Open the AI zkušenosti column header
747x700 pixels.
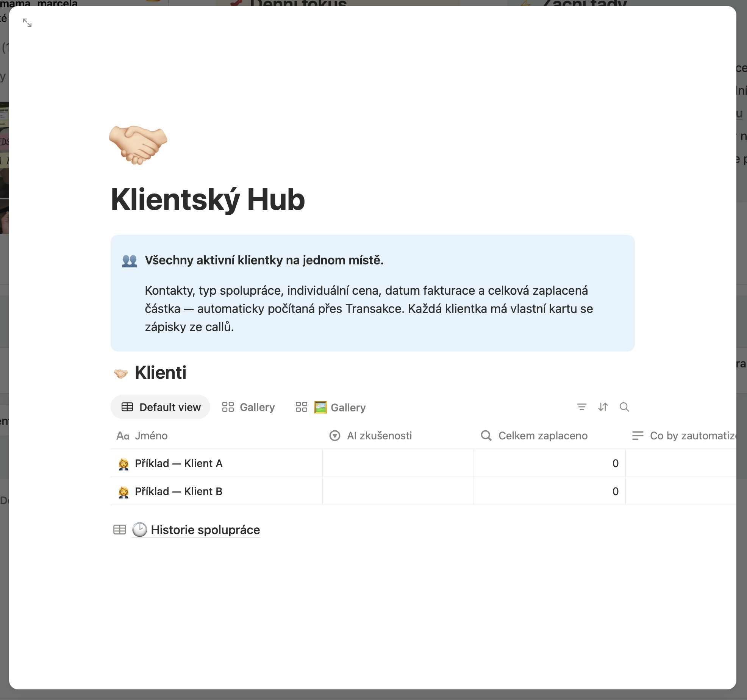(x=398, y=436)
